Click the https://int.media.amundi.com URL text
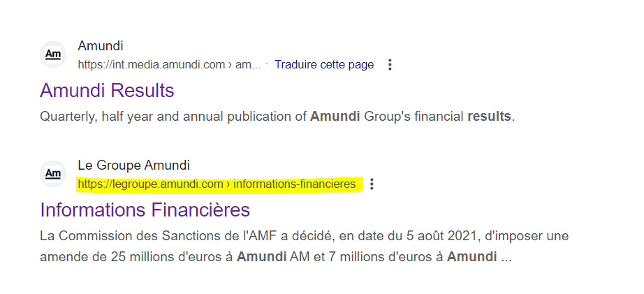Screen dimensions: 644x294 point(152,64)
